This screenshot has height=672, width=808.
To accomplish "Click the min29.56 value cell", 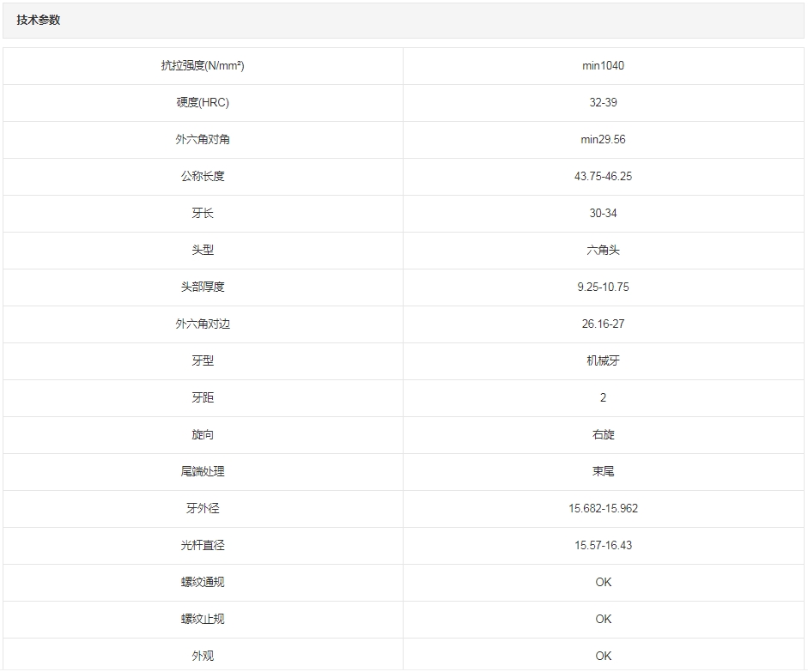I will [603, 139].
